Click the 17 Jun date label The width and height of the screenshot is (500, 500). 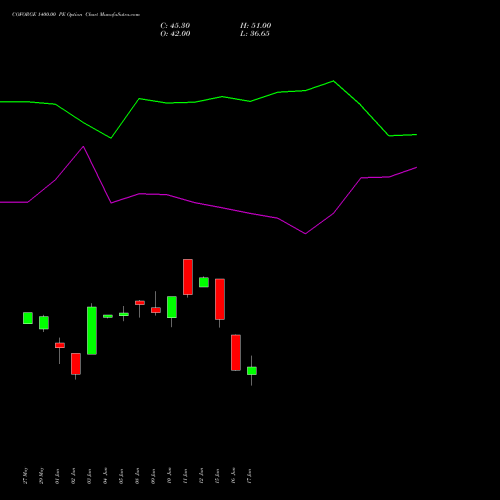coord(250,476)
